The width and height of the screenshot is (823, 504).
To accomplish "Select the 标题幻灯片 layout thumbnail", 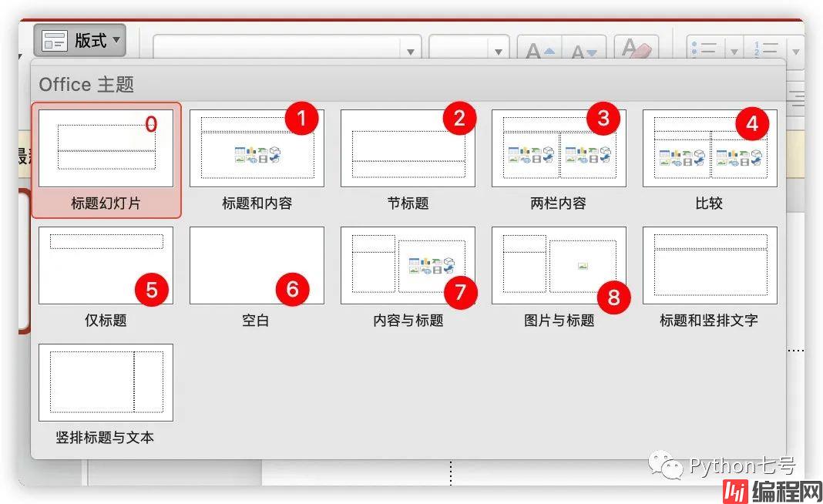I will [106, 150].
